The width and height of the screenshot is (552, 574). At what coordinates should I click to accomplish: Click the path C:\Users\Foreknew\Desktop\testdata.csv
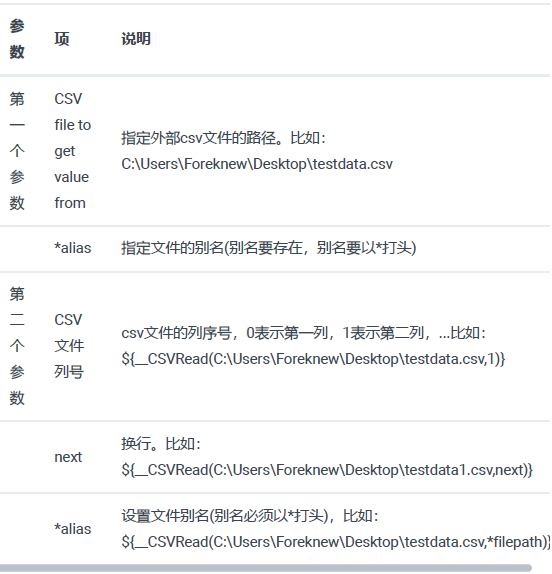tap(257, 164)
